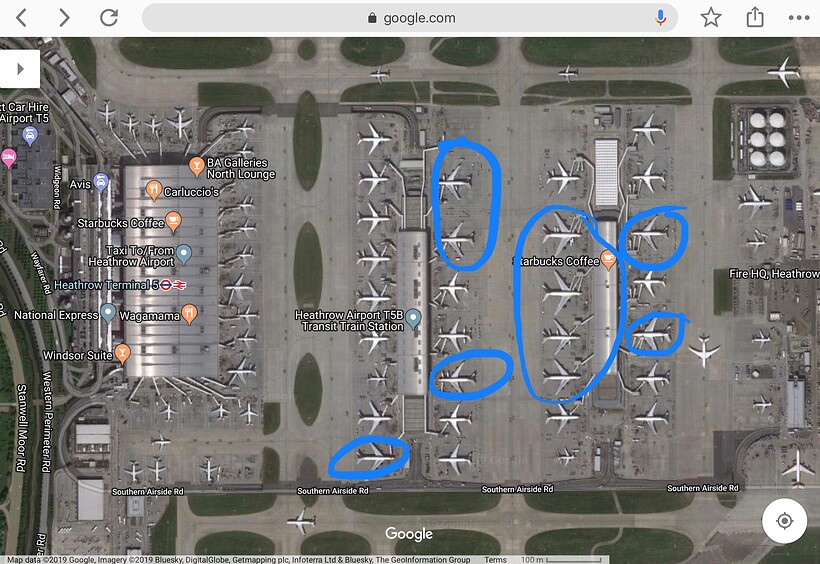The height and width of the screenshot is (564, 820).
Task: Click the National Express marker
Action: click(108, 313)
